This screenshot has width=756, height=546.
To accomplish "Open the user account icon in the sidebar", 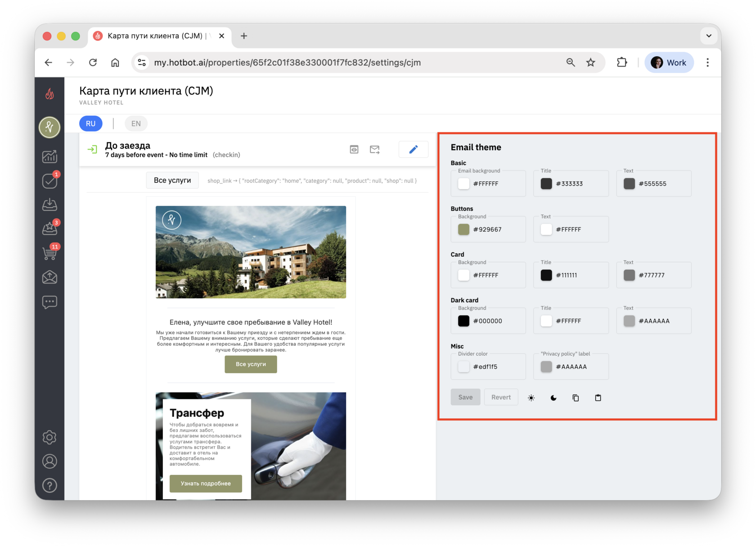I will tap(49, 461).
